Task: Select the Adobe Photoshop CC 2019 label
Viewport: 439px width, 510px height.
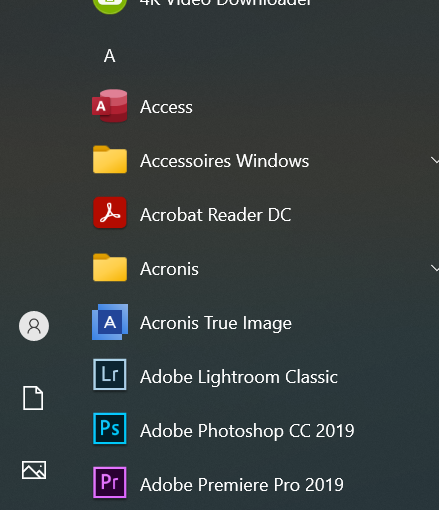Action: pos(247,431)
